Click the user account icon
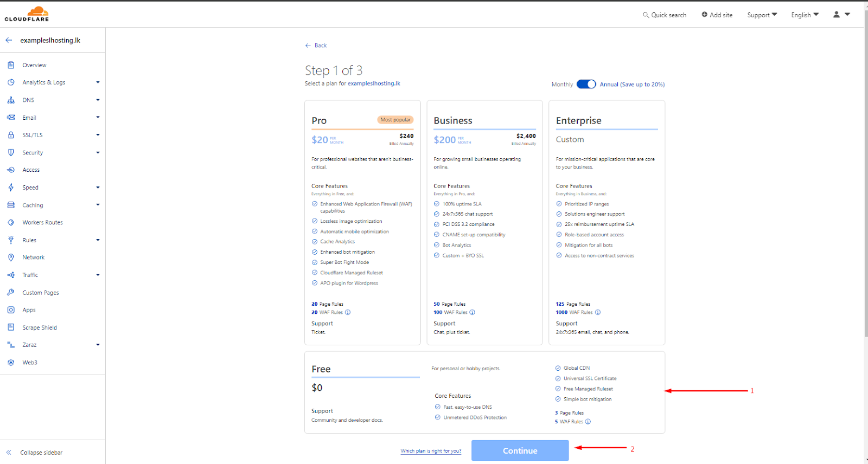 pos(837,15)
